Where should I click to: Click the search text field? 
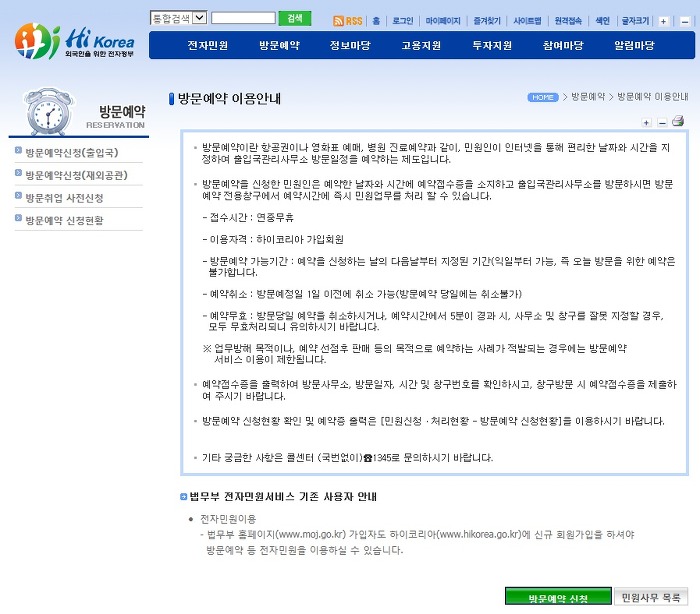[243, 18]
